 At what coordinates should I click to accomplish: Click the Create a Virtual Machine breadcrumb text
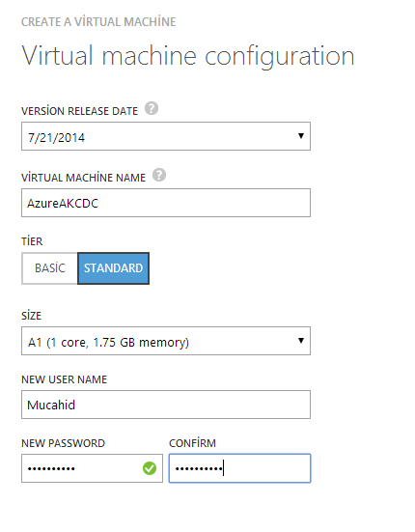(98, 22)
